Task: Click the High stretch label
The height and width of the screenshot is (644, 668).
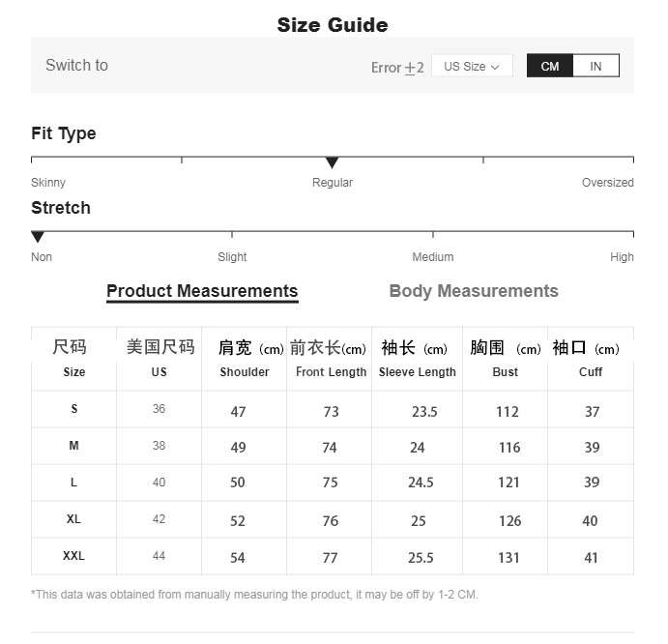Action: (x=622, y=257)
